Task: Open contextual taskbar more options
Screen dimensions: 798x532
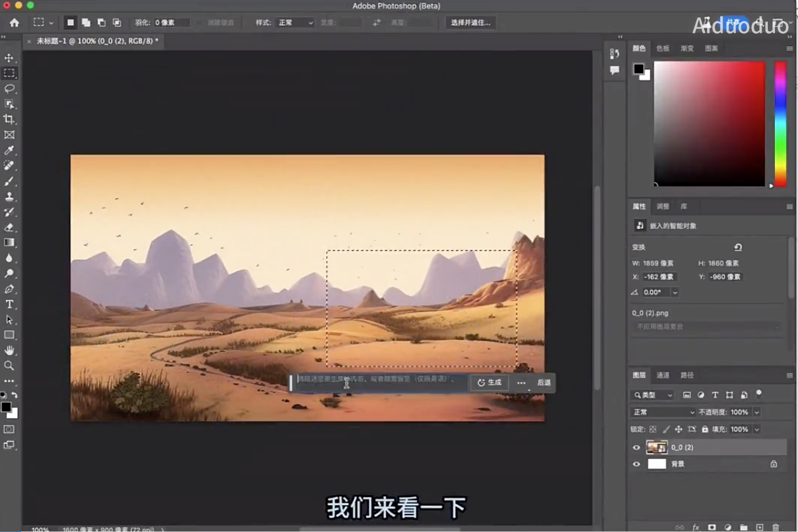Action: pyautogui.click(x=521, y=382)
